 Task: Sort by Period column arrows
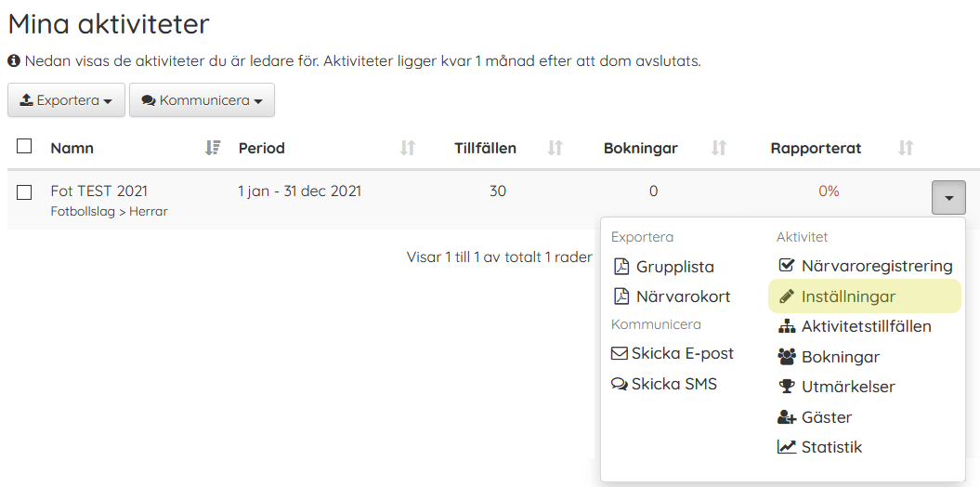408,148
